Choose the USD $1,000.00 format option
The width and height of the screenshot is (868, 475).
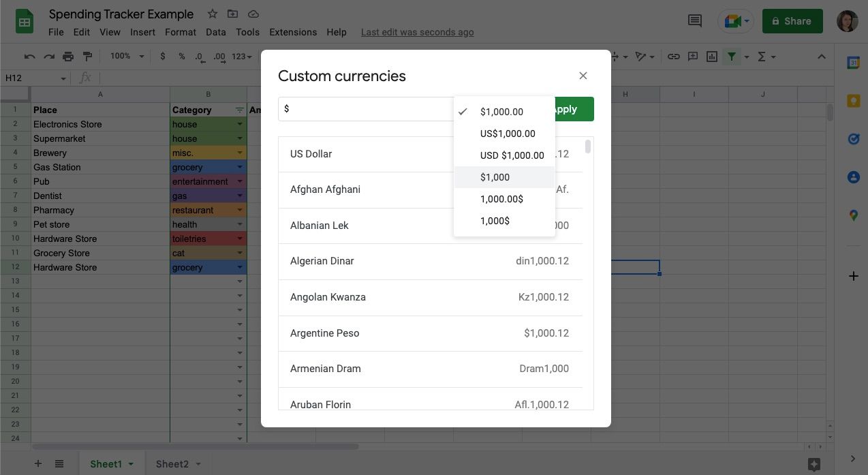tap(512, 155)
